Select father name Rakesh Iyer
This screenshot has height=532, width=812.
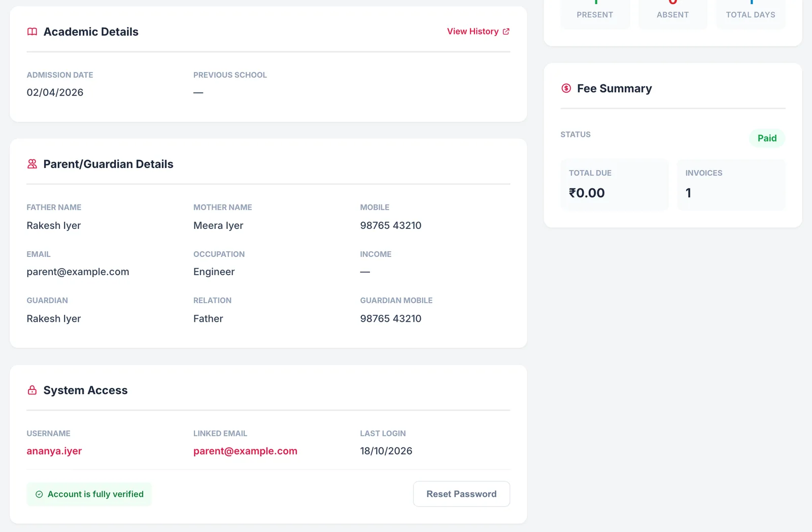click(x=54, y=225)
